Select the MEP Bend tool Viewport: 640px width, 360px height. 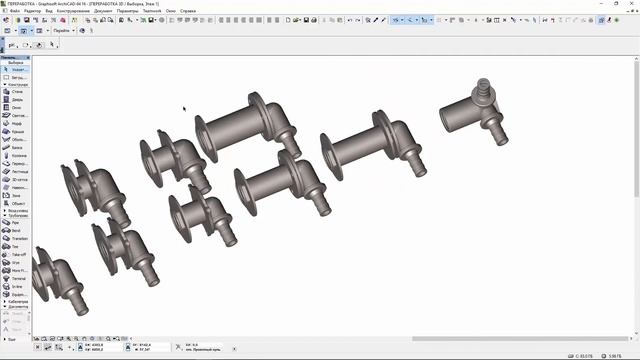(x=15, y=231)
